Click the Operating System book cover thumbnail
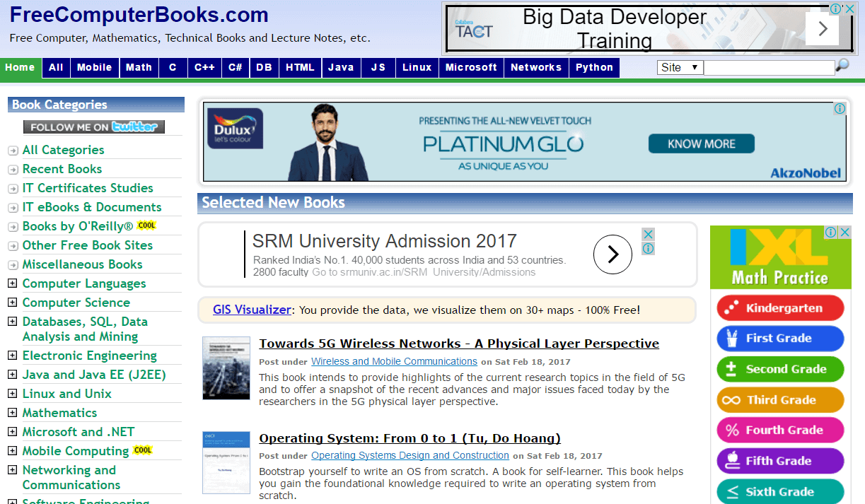 [226, 462]
